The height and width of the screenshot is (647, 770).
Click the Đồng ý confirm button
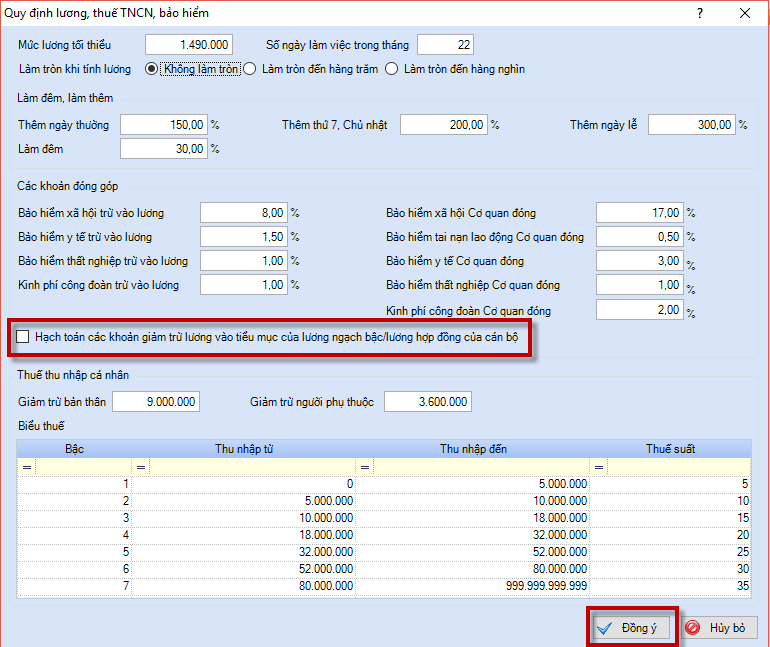pyautogui.click(x=632, y=628)
